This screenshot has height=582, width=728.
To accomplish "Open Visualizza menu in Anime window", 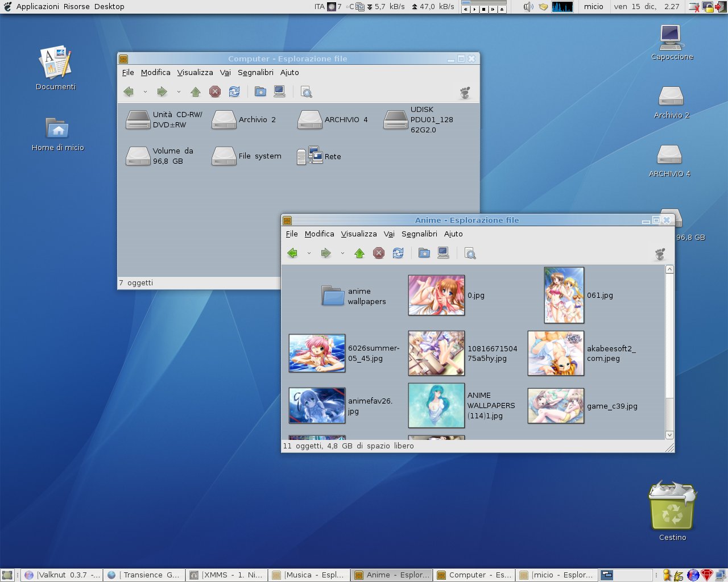I will click(x=359, y=234).
